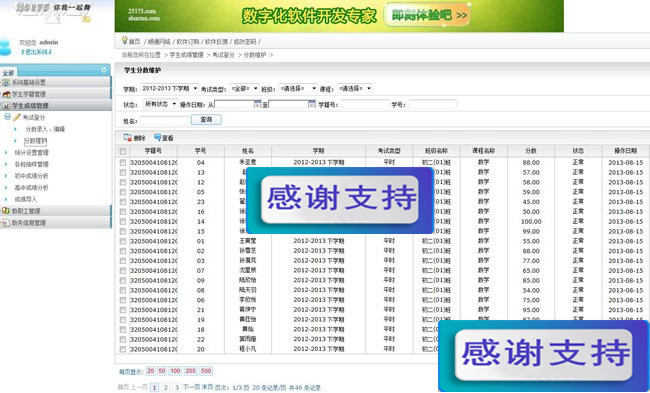Image resolution: width=650 pixels, height=393 pixels.
Task: Click the 学生成绩管理 breadcrumb text
Action: click(x=187, y=55)
